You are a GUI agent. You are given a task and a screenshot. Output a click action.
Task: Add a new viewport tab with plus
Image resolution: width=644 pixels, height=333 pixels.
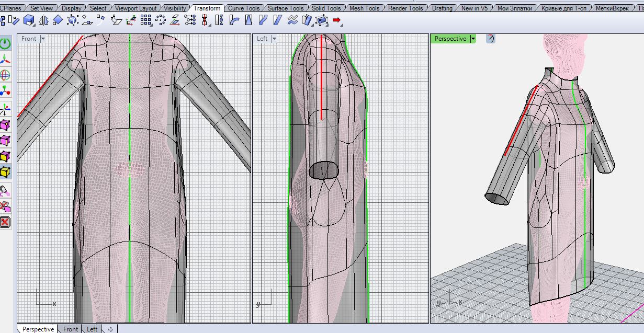[x=111, y=329]
